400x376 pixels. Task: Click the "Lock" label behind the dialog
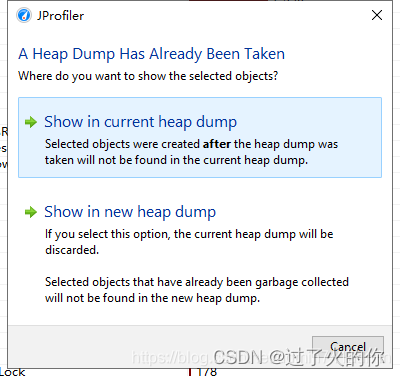13,372
